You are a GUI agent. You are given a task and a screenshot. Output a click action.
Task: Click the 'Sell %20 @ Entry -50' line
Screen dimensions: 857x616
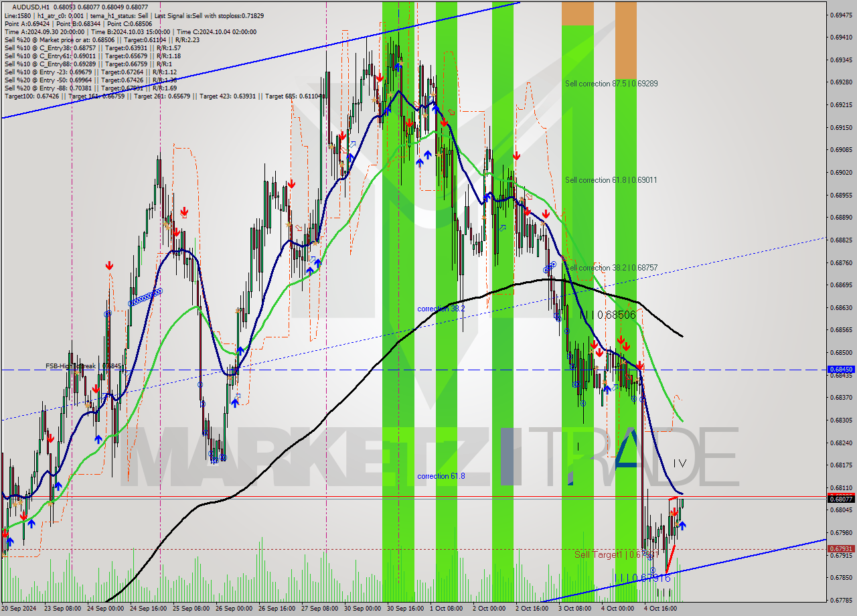pyautogui.click(x=90, y=80)
